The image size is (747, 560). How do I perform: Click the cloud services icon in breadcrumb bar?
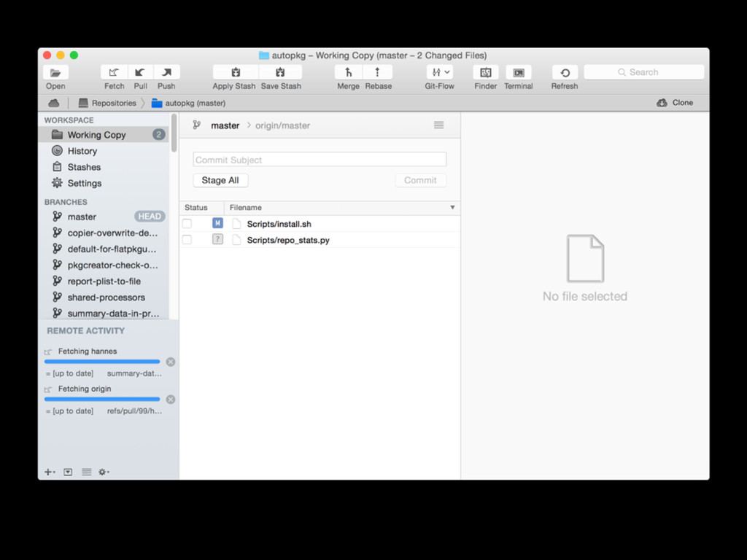(x=54, y=103)
